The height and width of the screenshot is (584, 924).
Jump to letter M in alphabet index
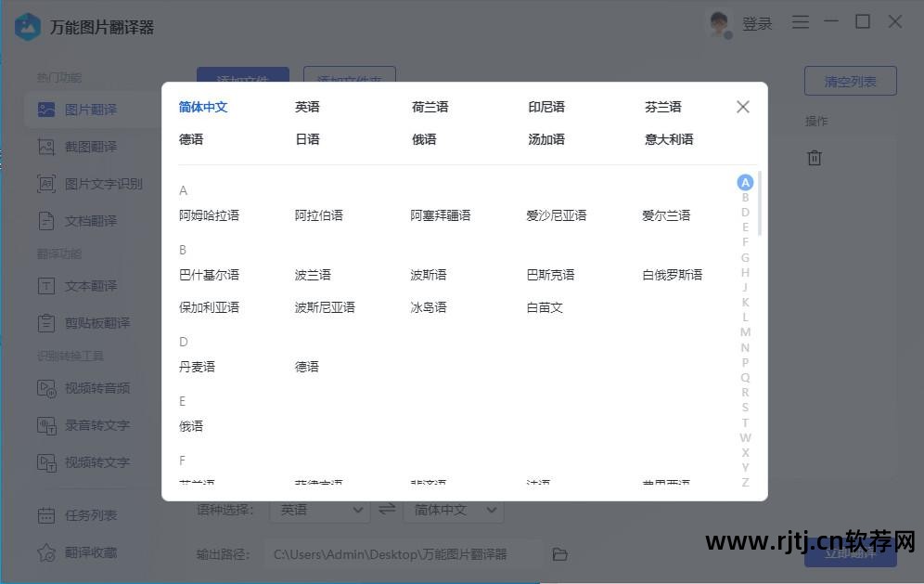(x=745, y=332)
